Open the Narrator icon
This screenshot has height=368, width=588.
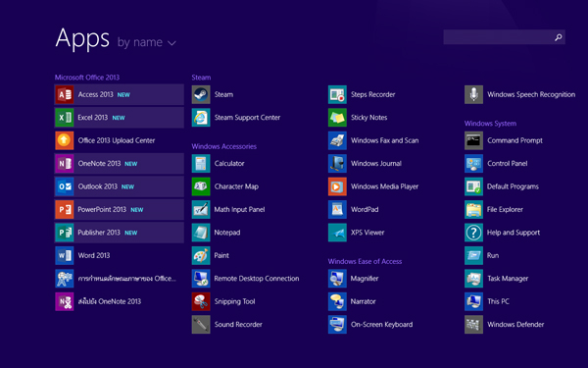coord(337,301)
